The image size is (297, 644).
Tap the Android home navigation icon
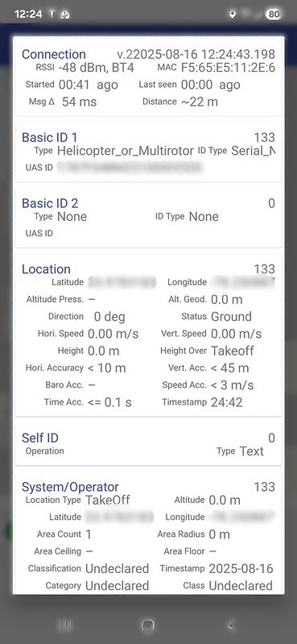coord(148,625)
